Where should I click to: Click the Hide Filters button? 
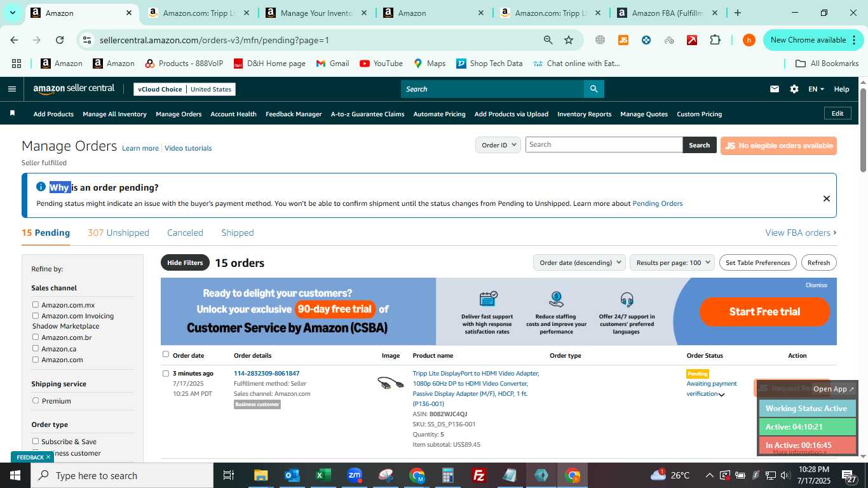point(185,262)
